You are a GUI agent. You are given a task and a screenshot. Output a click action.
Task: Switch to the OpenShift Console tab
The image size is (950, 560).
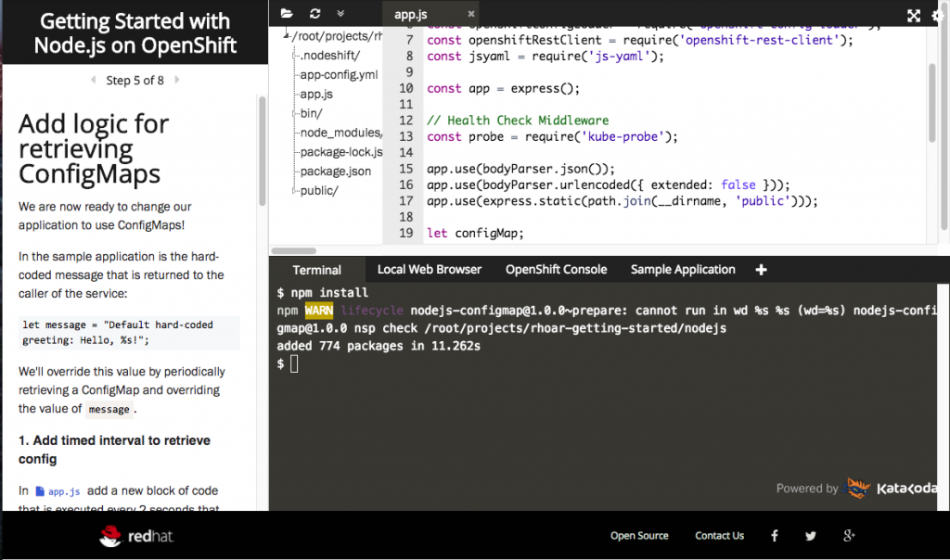556,270
